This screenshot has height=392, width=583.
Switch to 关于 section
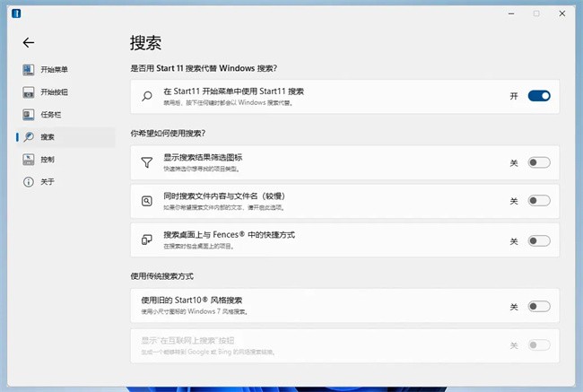tap(65, 182)
